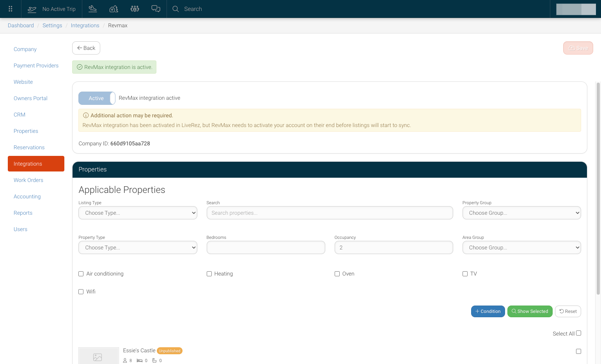601x364 pixels.
Task: Expand the Area Group dropdown
Action: pos(521,247)
